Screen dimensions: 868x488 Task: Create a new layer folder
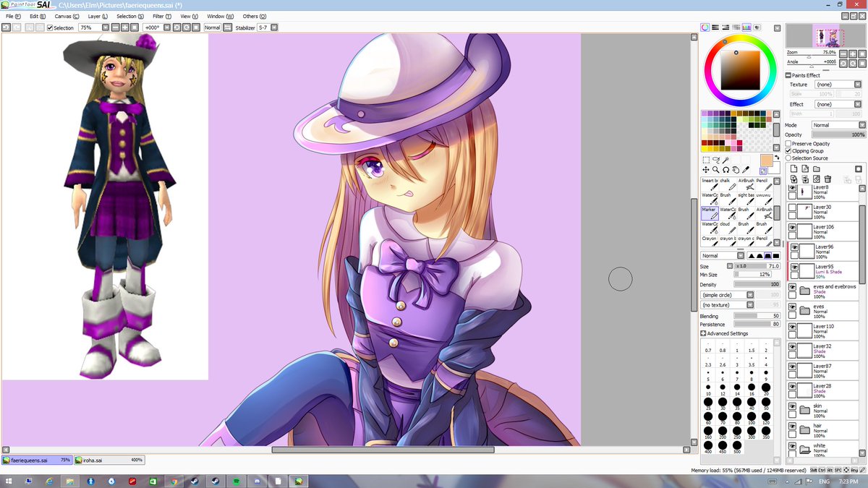(817, 169)
